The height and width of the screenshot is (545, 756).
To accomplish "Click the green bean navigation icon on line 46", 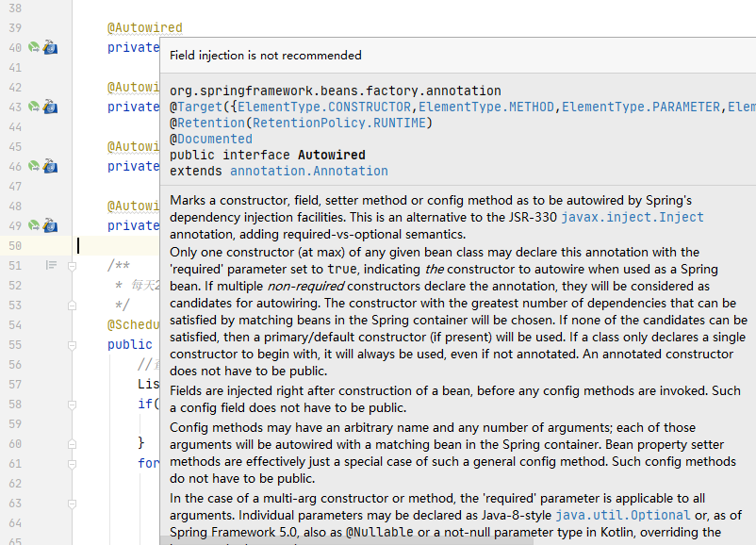I will 34,166.
